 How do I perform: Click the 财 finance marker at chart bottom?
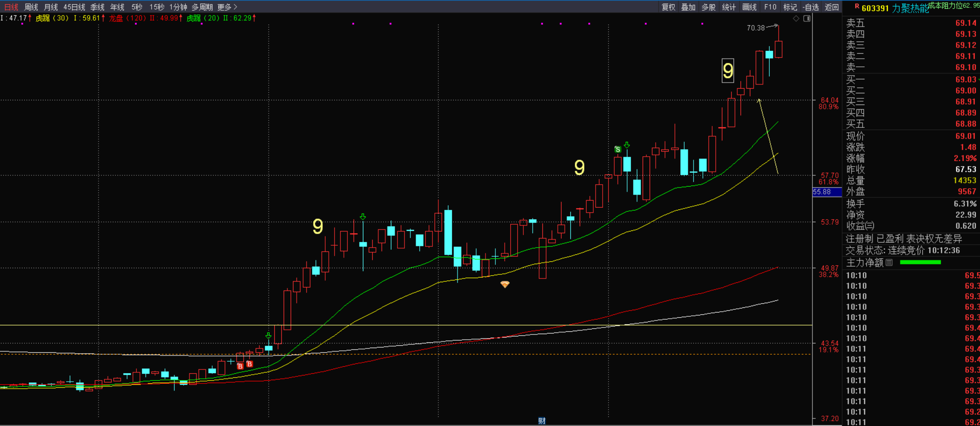point(542,421)
